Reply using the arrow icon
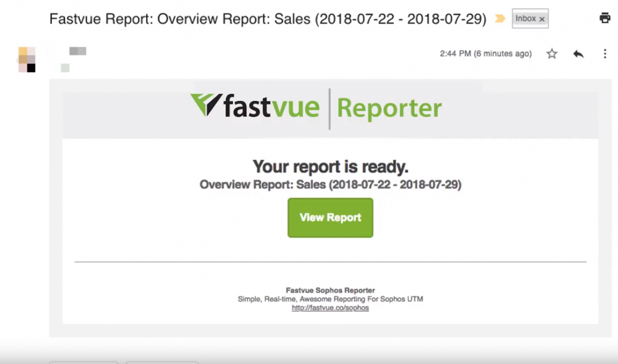This screenshot has height=364, width=618. coord(578,54)
